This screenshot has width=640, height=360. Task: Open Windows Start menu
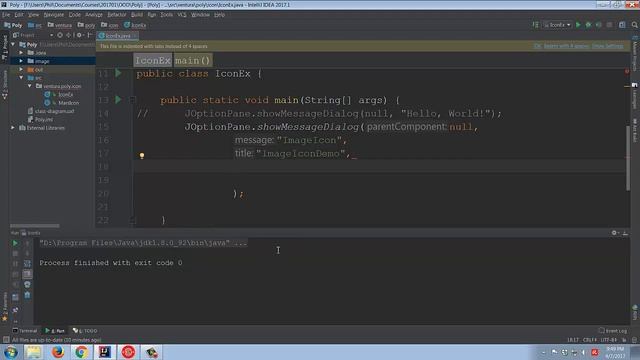pyautogui.click(x=11, y=352)
